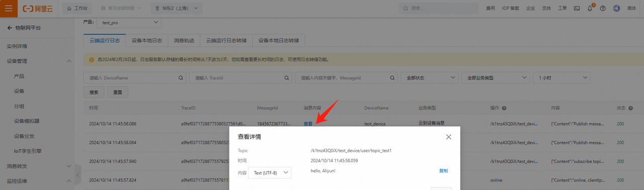This screenshot has width=644, height=190.
Task: Click 云到设备消息 business type cell
Action: point(432,123)
